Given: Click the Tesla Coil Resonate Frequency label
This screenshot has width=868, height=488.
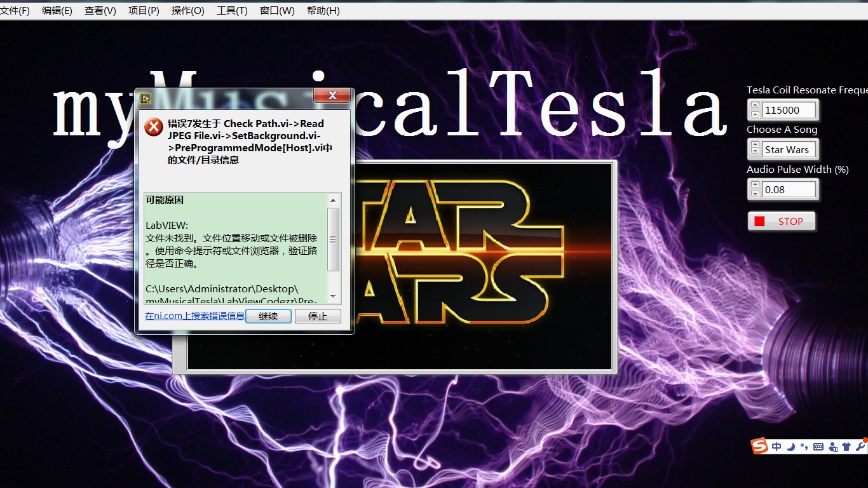Looking at the screenshot, I should coord(807,90).
